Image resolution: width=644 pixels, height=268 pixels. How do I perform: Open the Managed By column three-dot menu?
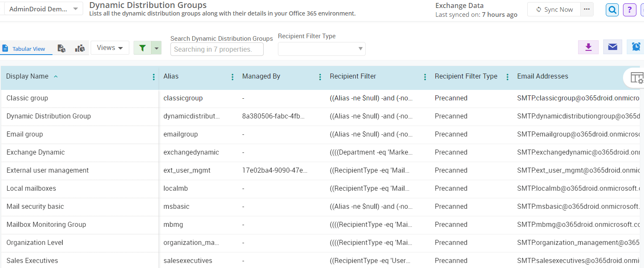320,77
